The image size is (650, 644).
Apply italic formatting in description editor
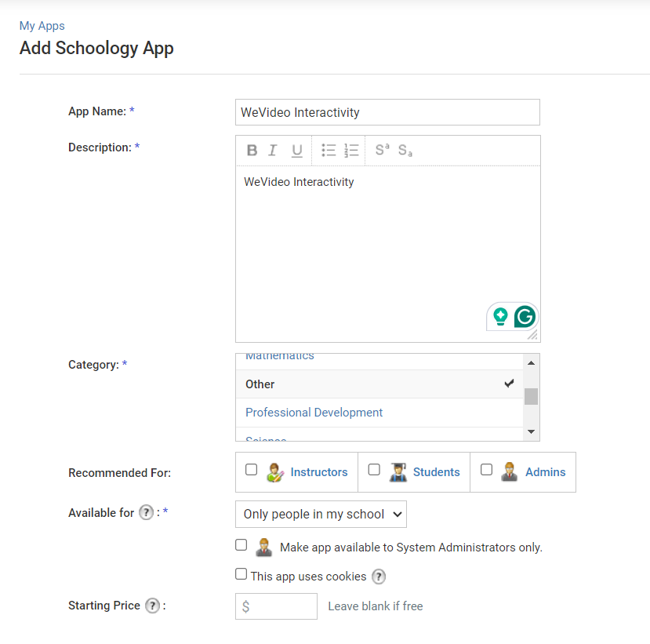tap(272, 150)
